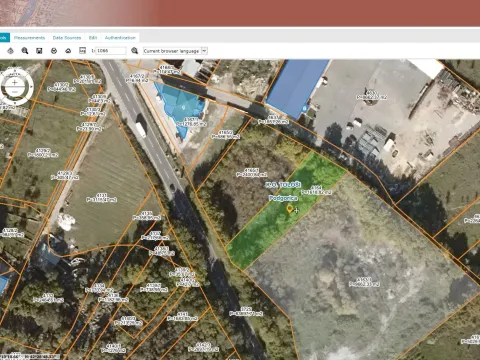Click the zoom-to-scale magnifier after scale field

[x=134, y=51]
